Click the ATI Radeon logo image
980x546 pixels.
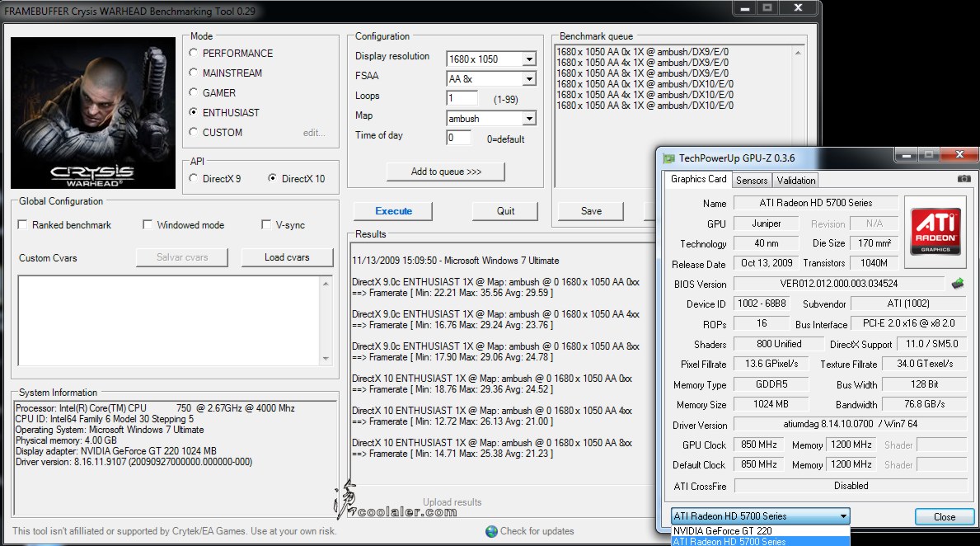coord(935,231)
